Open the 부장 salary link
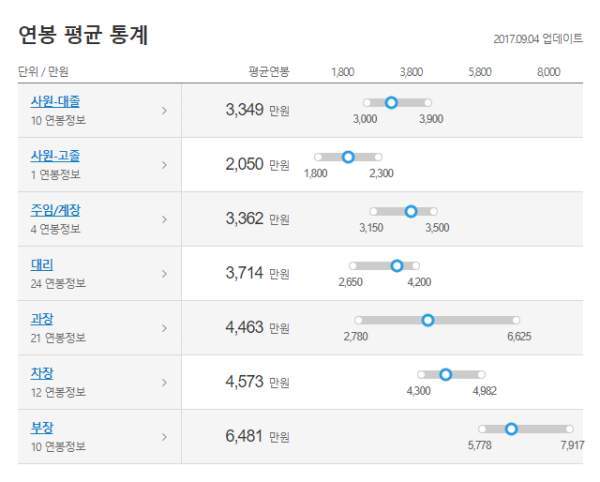Viewport: 600px width, 482px height. pos(42,428)
